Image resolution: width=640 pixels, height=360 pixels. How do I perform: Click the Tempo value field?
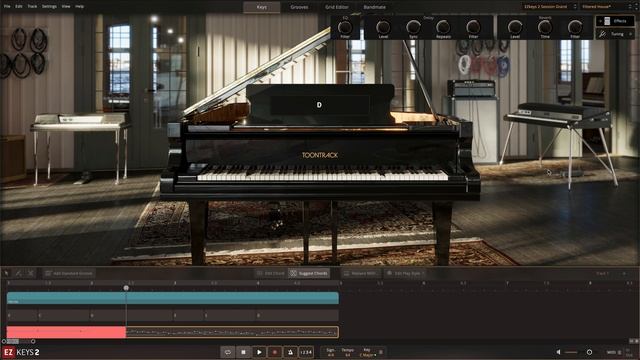click(348, 352)
